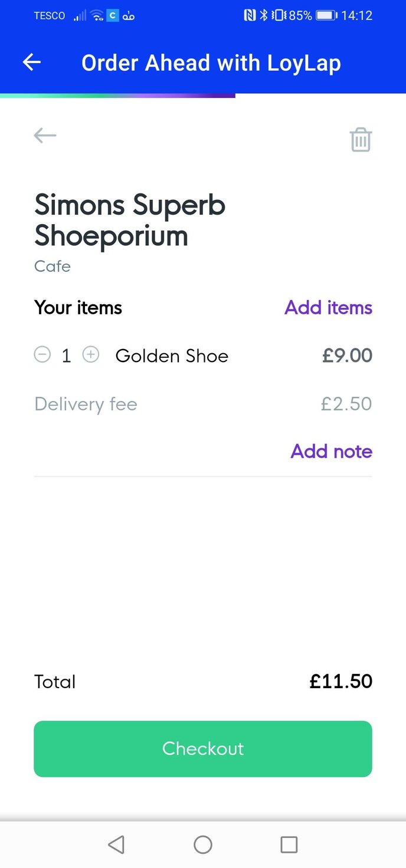406x868 pixels.
Task: Tap Android back triangle navigation button
Action: tap(116, 844)
